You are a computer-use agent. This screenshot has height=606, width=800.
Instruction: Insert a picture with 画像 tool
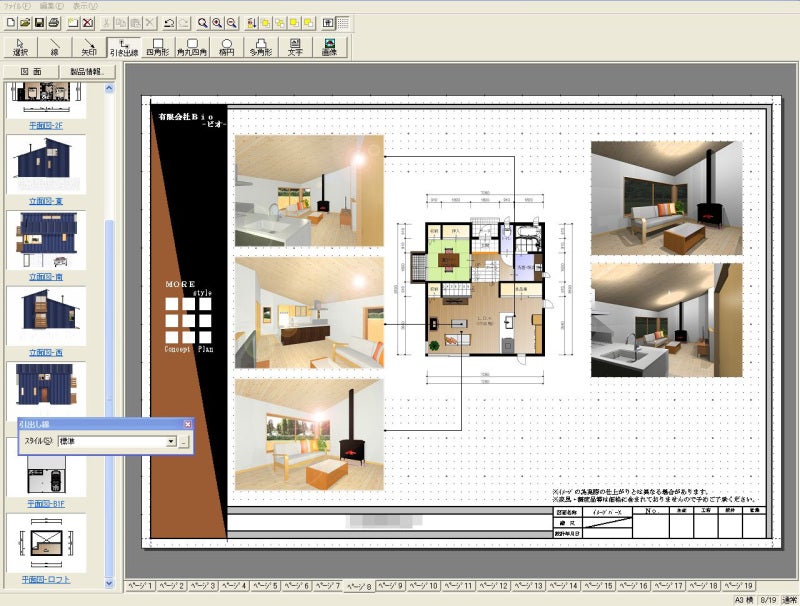(329, 47)
